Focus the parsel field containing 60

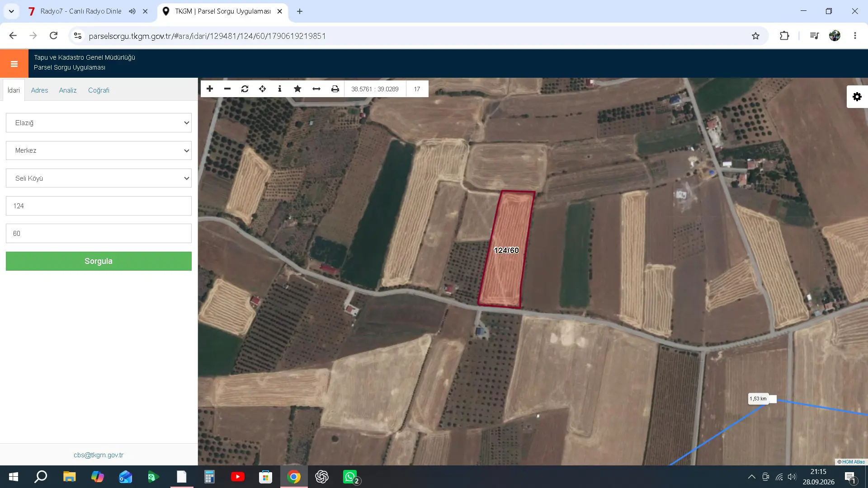[x=99, y=234]
